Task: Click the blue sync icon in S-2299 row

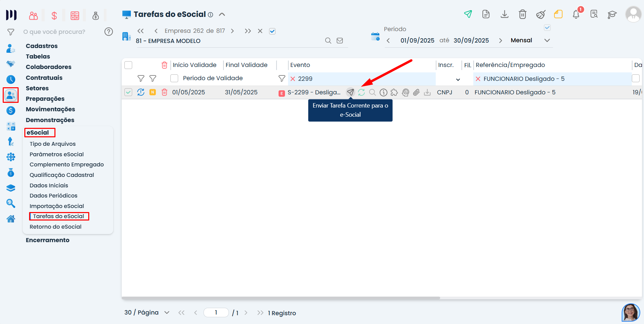Action: tap(141, 92)
